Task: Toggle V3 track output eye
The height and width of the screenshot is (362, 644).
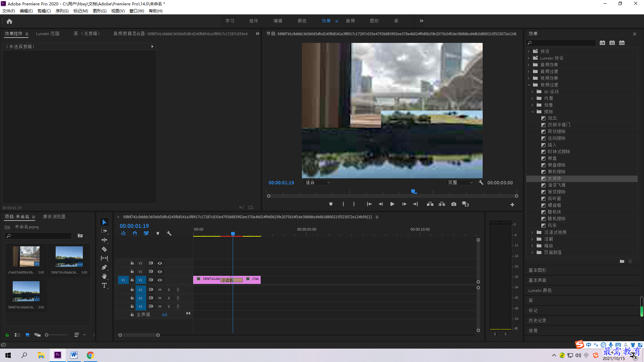Action: (160, 263)
